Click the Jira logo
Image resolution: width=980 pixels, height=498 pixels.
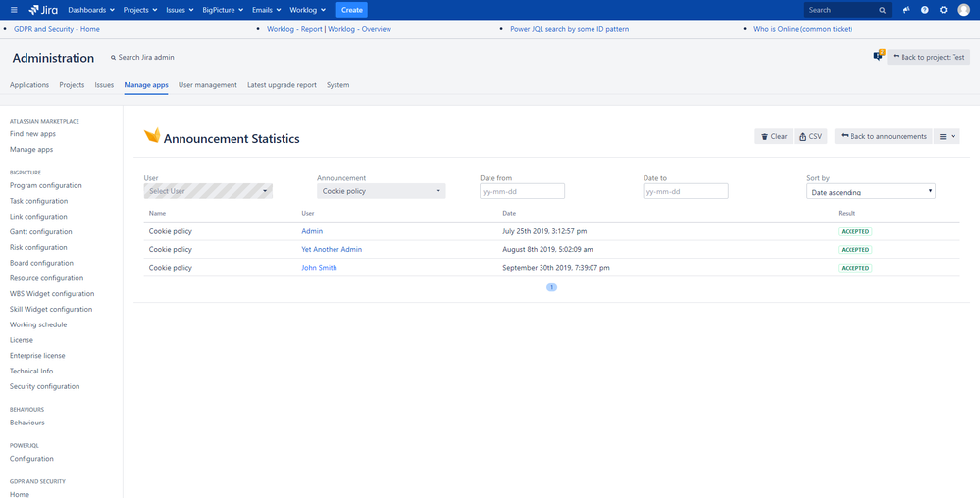pyautogui.click(x=43, y=10)
